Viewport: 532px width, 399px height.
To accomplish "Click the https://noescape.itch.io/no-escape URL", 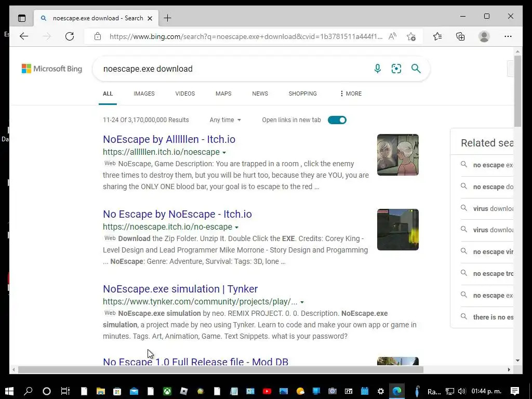I will pos(168,227).
